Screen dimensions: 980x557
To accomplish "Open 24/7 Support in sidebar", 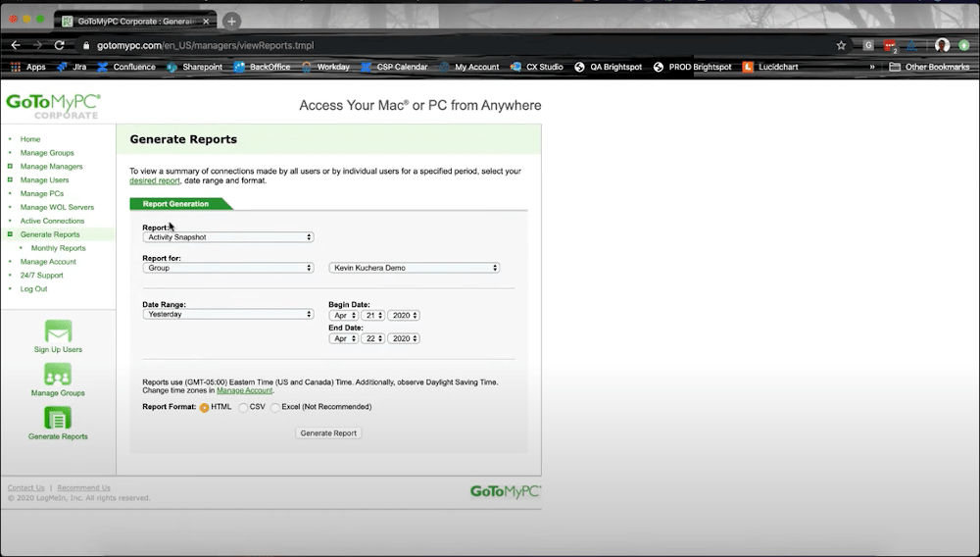I will click(x=41, y=275).
